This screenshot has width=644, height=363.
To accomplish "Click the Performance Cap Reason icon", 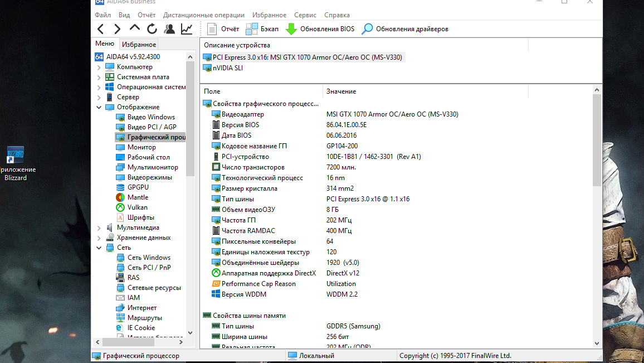I will [x=216, y=284].
